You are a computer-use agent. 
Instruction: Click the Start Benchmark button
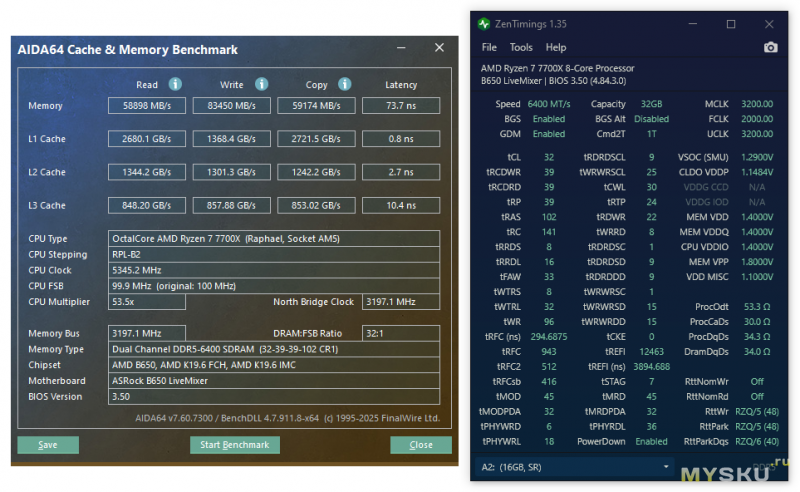pos(235,445)
